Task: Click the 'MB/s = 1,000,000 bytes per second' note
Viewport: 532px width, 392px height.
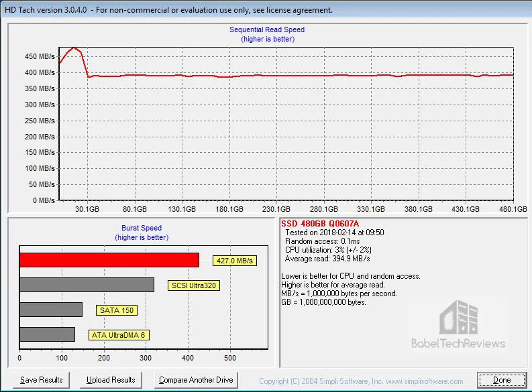Action: [339, 293]
